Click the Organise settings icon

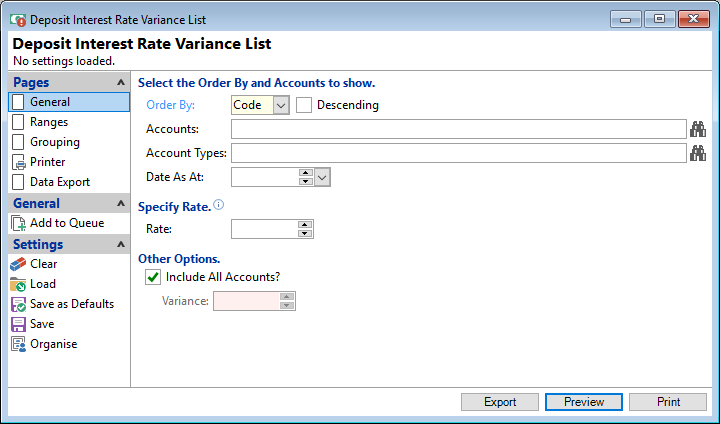(x=18, y=344)
